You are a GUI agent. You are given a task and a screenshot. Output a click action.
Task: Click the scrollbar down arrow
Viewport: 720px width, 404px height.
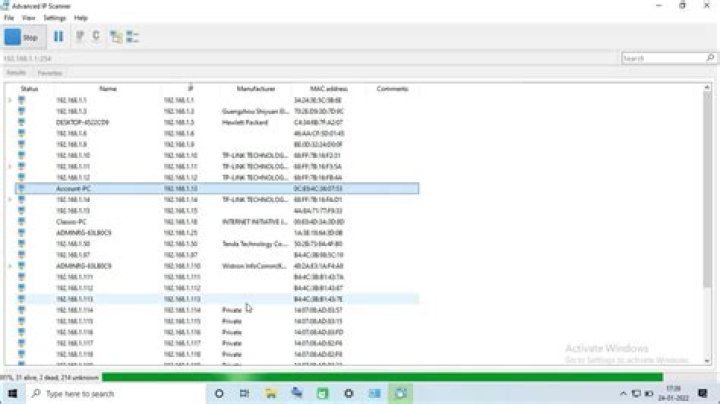pyautogui.click(x=707, y=361)
